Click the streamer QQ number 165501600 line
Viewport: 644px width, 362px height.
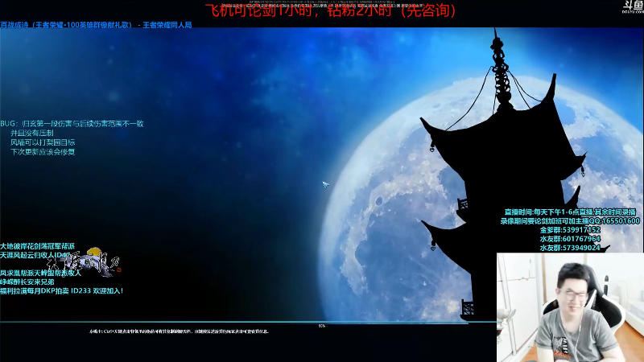coord(570,221)
